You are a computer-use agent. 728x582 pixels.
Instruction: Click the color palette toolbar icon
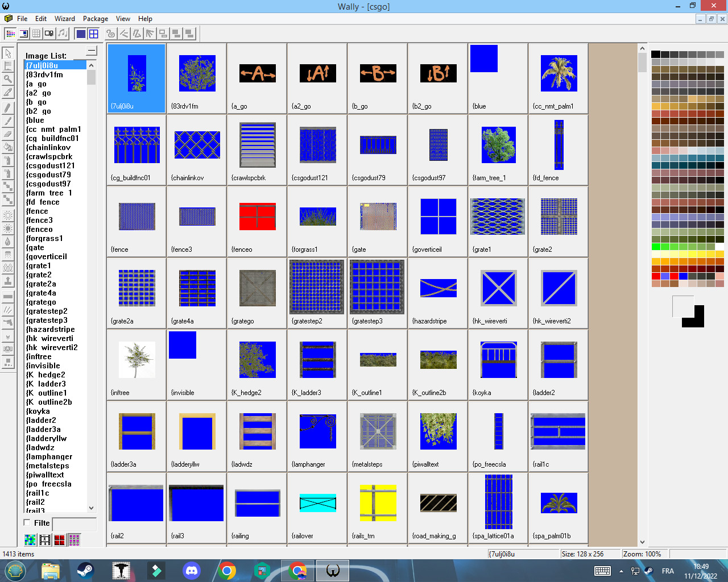(x=10, y=34)
